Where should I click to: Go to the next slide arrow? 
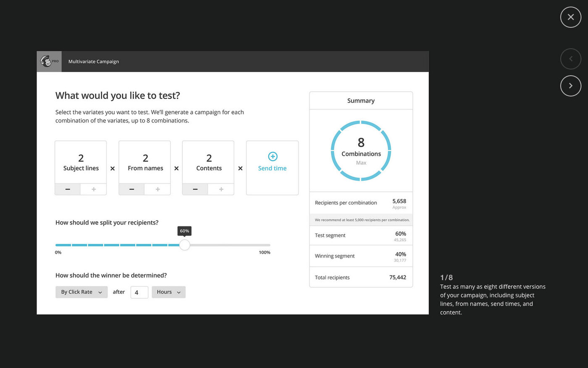570,86
